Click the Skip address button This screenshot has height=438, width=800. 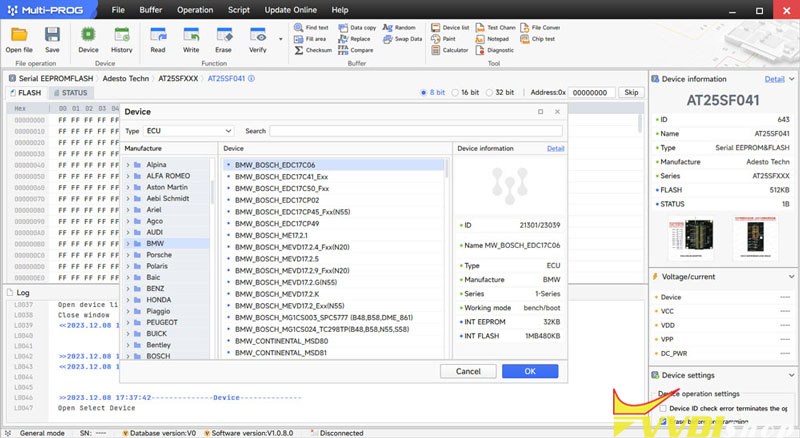pyautogui.click(x=631, y=92)
